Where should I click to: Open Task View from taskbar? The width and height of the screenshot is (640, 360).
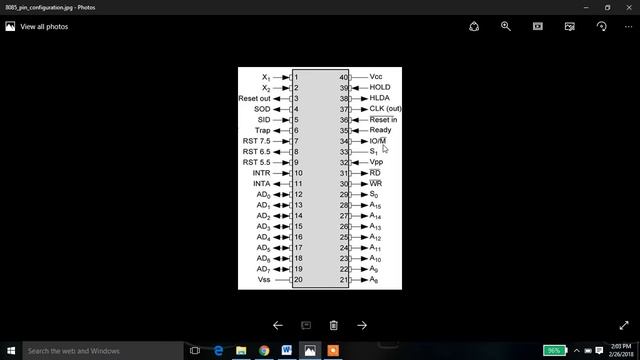click(195, 351)
